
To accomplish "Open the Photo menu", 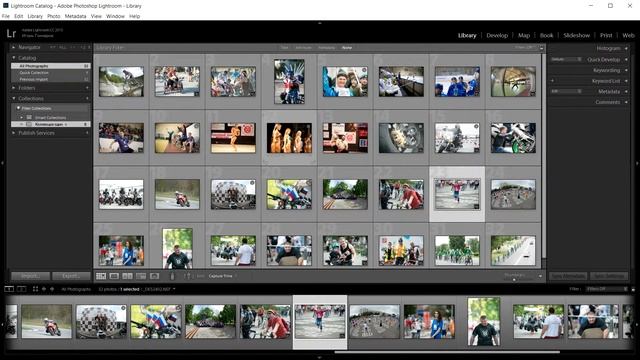I will [x=53, y=16].
